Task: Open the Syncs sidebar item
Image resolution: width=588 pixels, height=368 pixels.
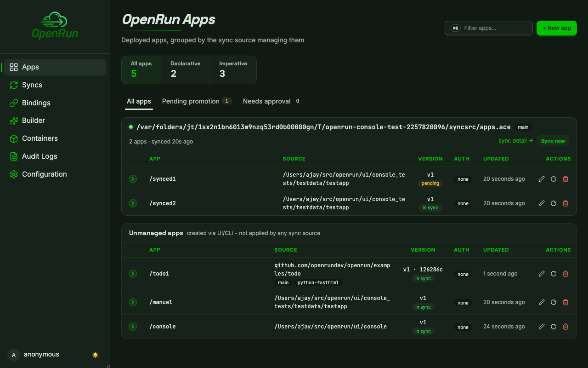Action: 55,85
